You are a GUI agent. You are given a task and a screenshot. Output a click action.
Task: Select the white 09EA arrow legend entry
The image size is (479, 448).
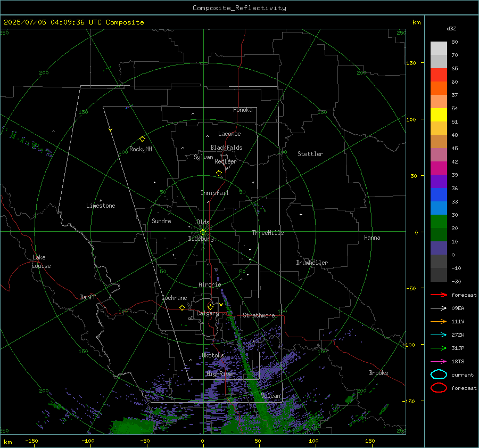click(439, 308)
